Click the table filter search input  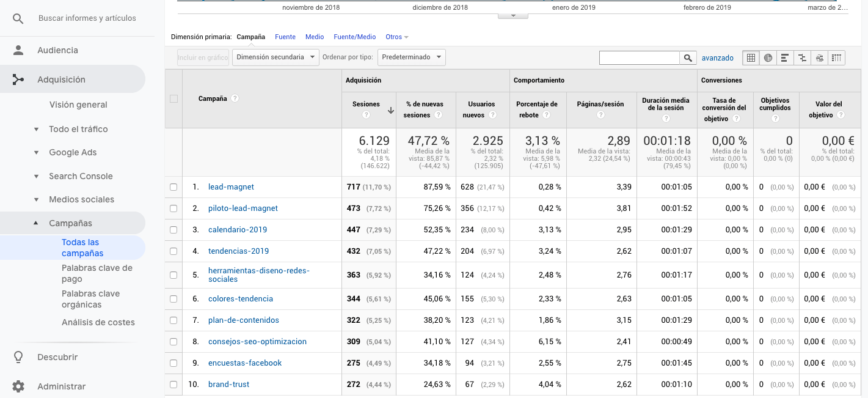[x=640, y=58]
